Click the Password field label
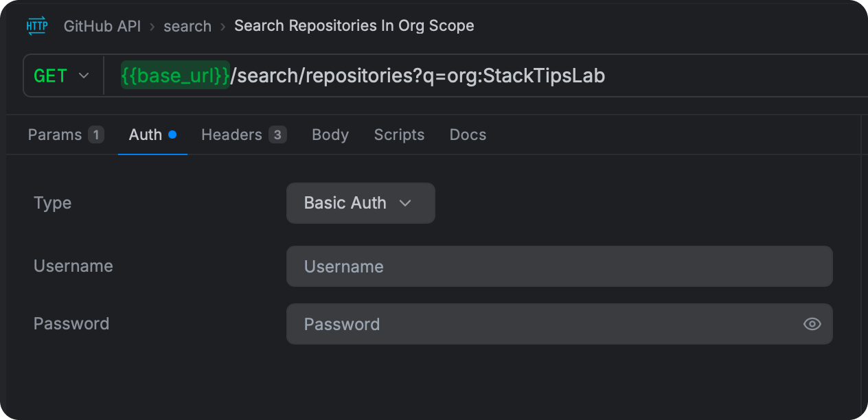The image size is (868, 420). click(x=71, y=324)
